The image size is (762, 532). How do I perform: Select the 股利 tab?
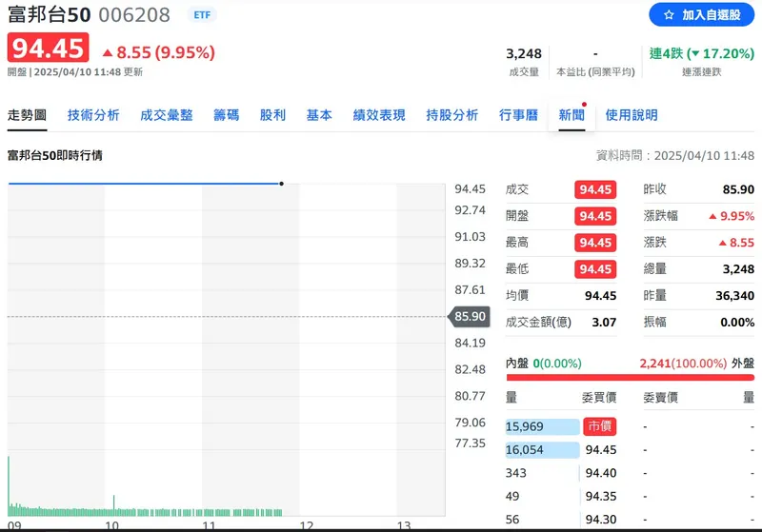(272, 115)
